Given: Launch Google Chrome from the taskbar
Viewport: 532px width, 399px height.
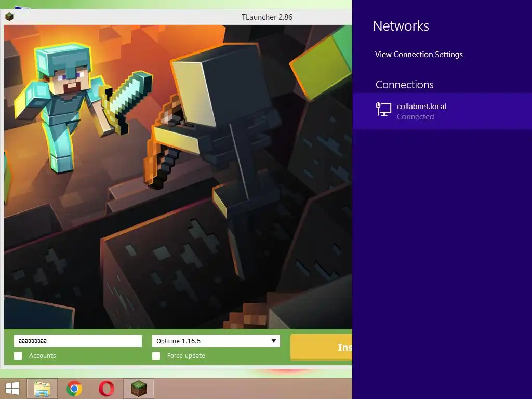Looking at the screenshot, I should click(x=74, y=389).
